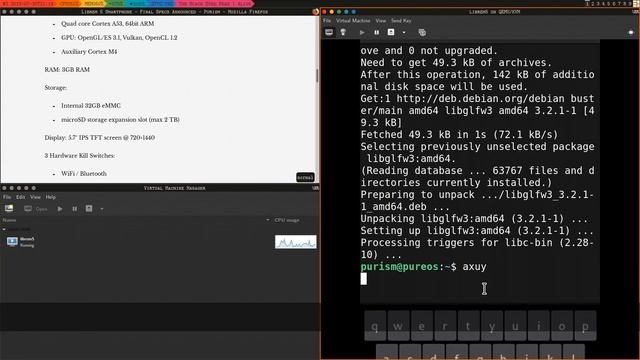Open the File menu in the QEMU viewer
The height and width of the screenshot is (360, 640).
[327, 20]
